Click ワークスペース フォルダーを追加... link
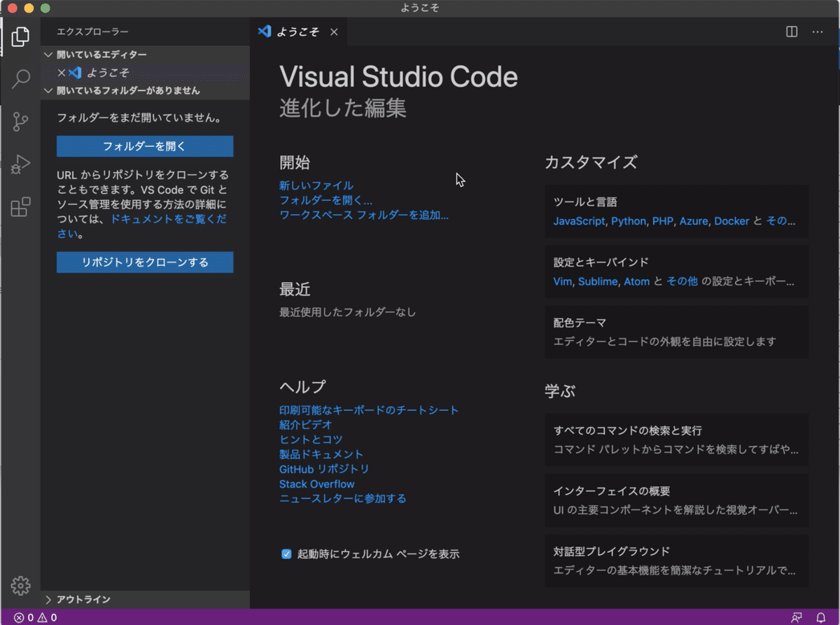 364,215
